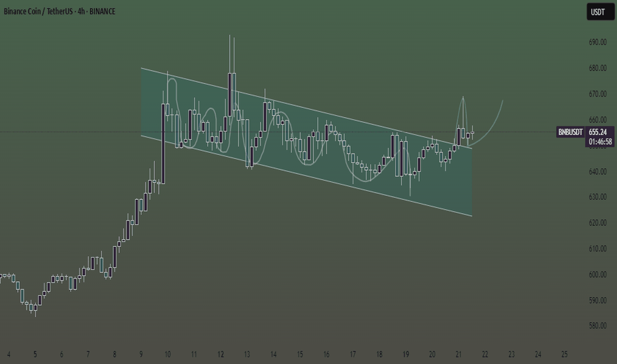Click the BNBUSDT price label
The height and width of the screenshot is (364, 617).
coord(570,132)
